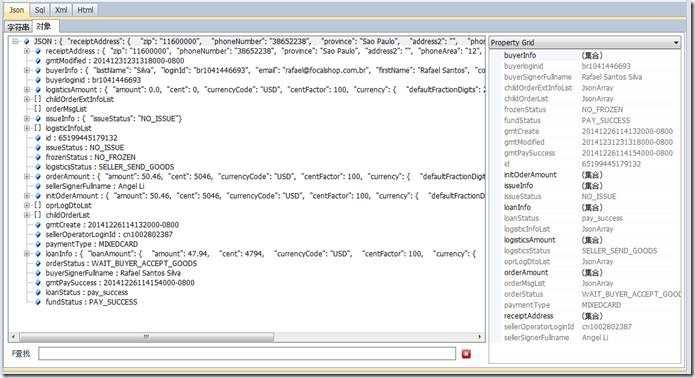Expand the issueInfo tree node

27,119
